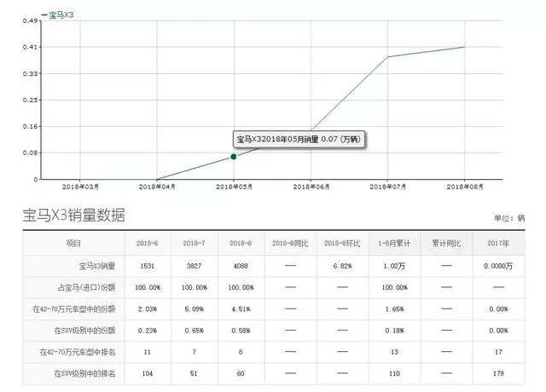
Task: Click the 0.0000万 cell for 2017年
Action: [498, 266]
